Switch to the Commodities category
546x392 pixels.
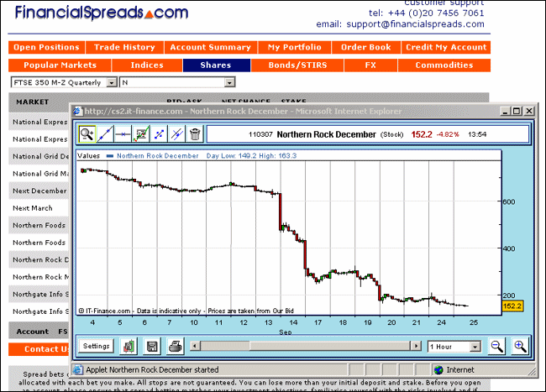444,65
